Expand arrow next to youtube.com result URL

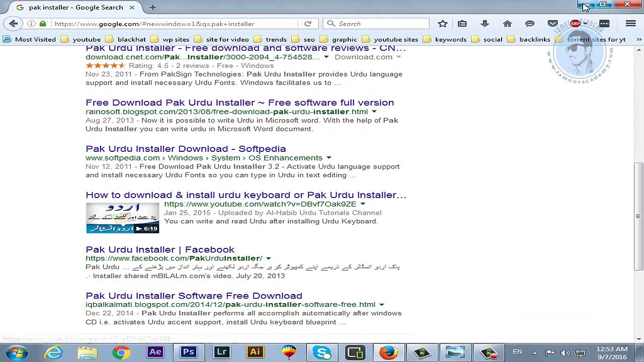click(362, 204)
